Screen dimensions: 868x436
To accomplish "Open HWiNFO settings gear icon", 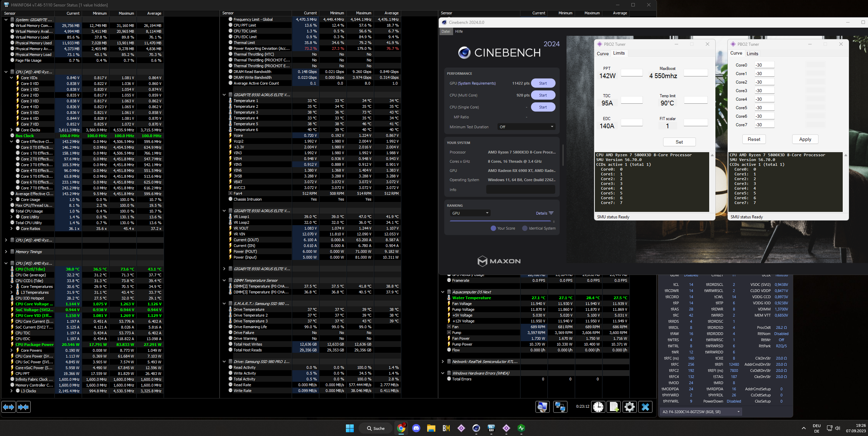I will click(630, 407).
